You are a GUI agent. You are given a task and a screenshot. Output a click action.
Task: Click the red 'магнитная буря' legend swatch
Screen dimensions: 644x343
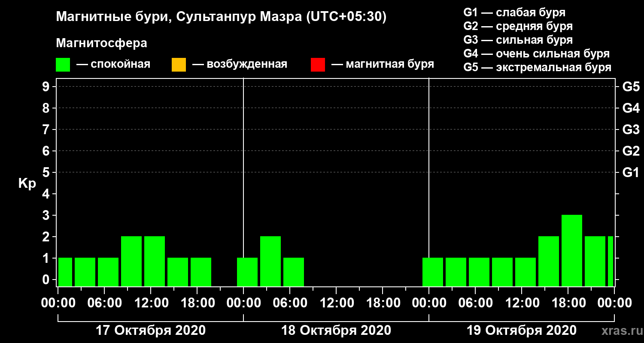(x=318, y=65)
